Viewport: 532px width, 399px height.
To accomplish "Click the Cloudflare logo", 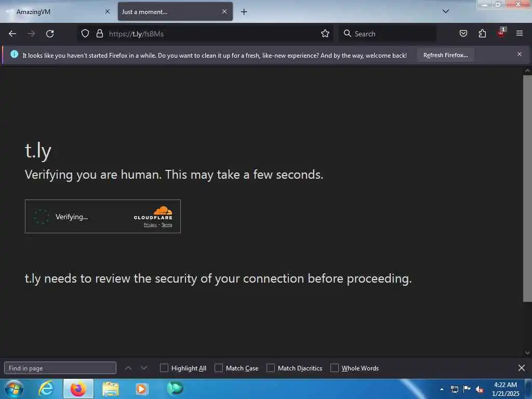I will tap(153, 212).
